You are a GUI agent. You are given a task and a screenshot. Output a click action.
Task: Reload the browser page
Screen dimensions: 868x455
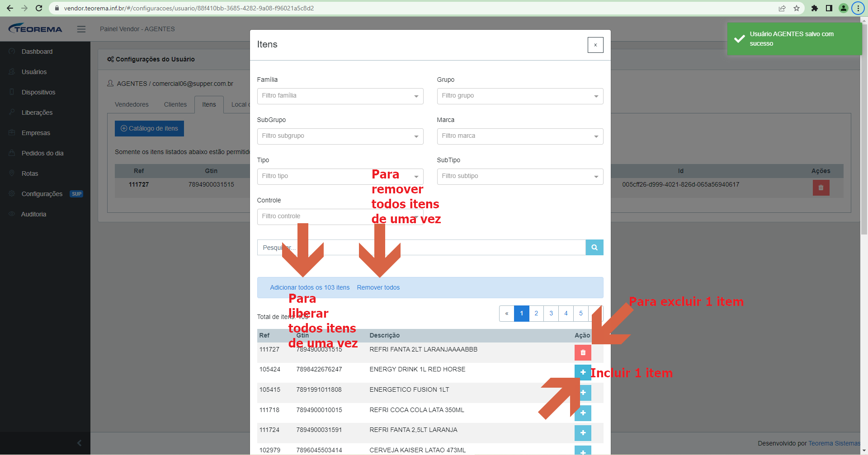coord(39,8)
